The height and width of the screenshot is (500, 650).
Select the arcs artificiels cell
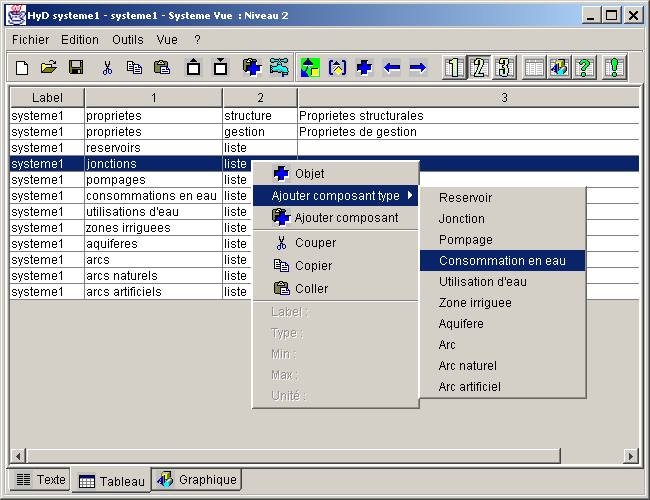[x=153, y=292]
